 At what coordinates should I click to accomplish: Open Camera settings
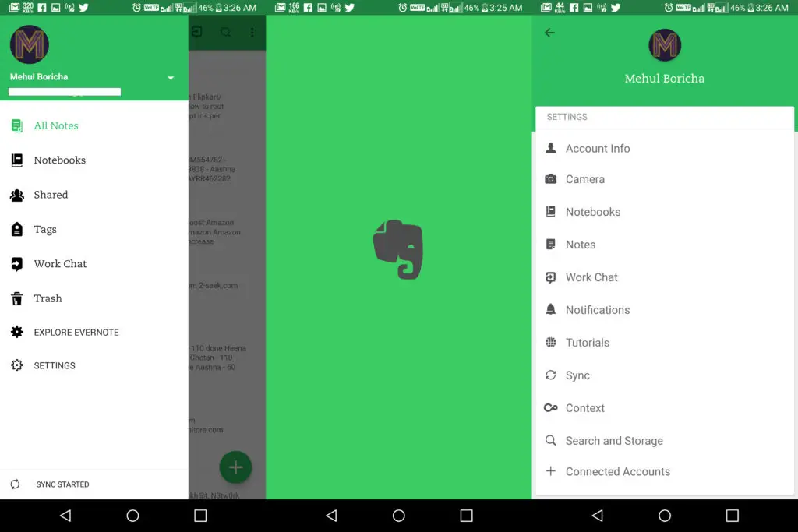(x=665, y=179)
